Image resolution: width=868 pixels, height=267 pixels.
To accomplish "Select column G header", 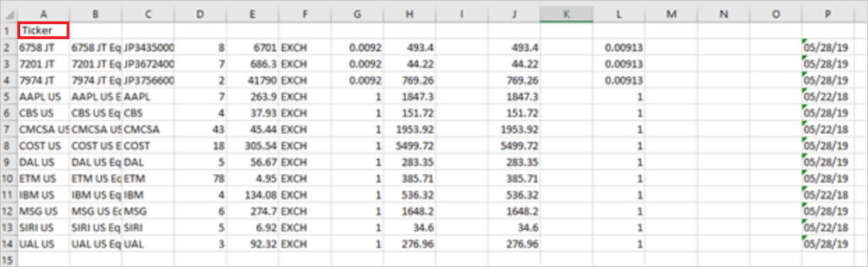I will click(357, 15).
